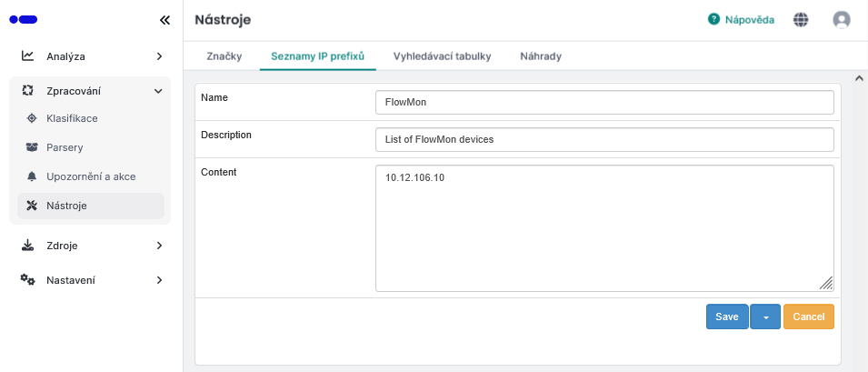Screen dimensions: 868x372
Task: Click the Upozornění a akce bell icon
Action: [x=32, y=176]
